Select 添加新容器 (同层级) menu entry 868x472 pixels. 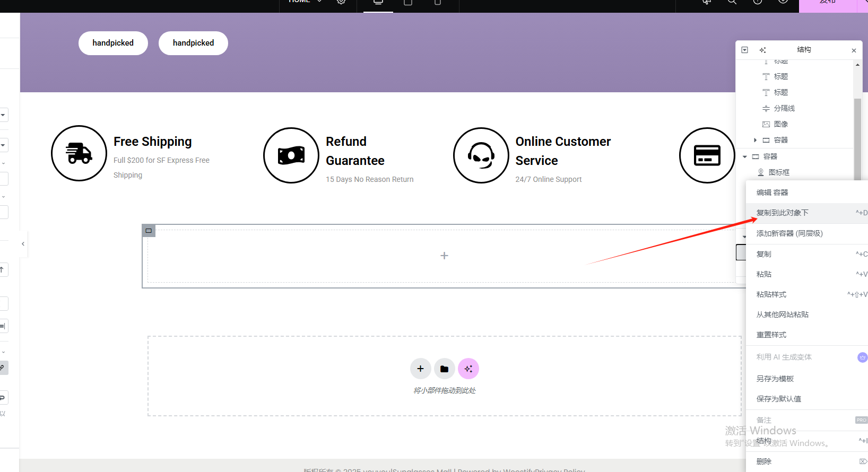coord(789,233)
